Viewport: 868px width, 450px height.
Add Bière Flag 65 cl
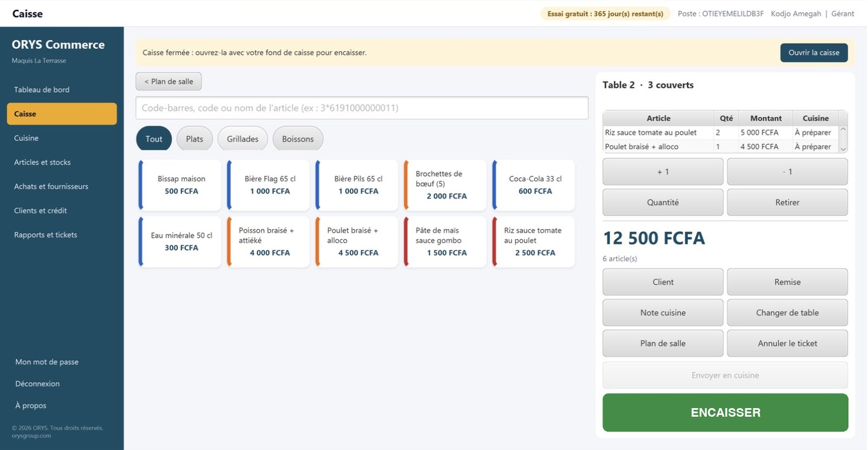tap(269, 185)
